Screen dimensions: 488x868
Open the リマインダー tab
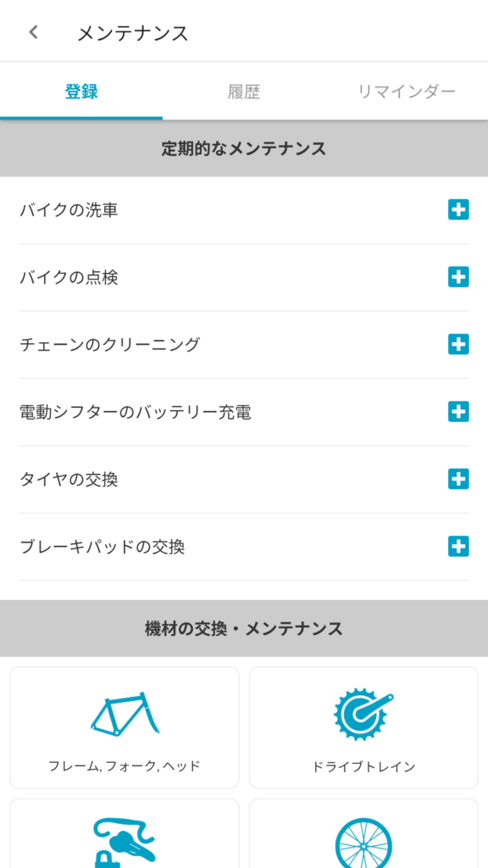coord(407,92)
